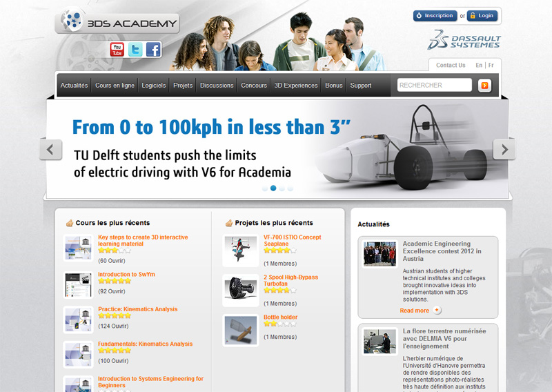Screen dimensions: 552x392
Task: Click Introduction to SwYm thumbnail
Action: 78,285
